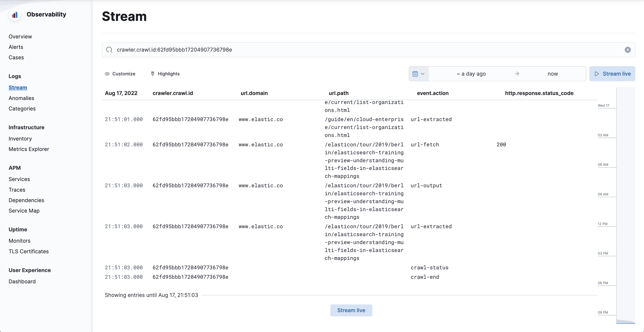
Task: Click the Highlights icon next to Customize
Action: point(153,74)
